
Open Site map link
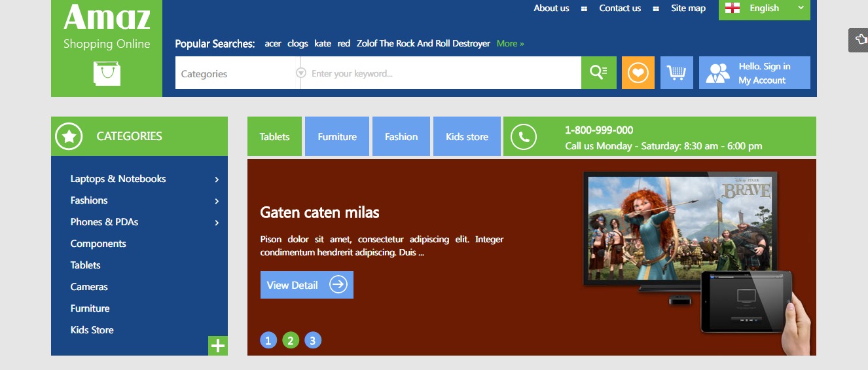[688, 8]
